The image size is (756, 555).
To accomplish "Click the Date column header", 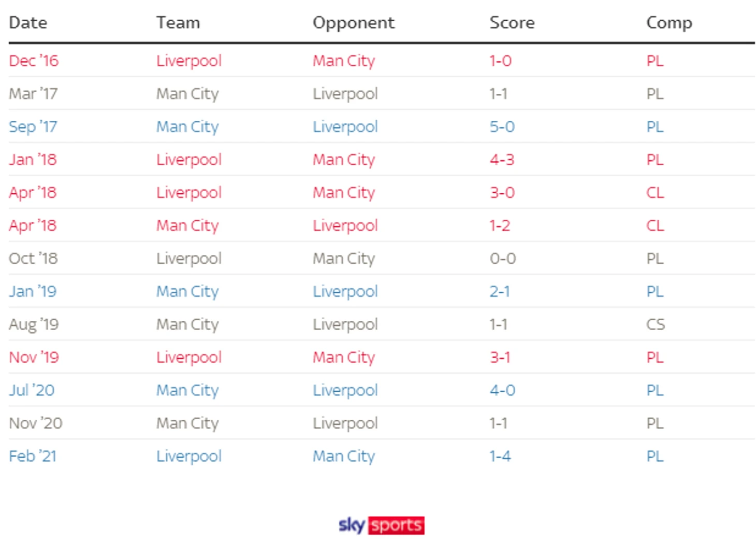I will [x=28, y=23].
